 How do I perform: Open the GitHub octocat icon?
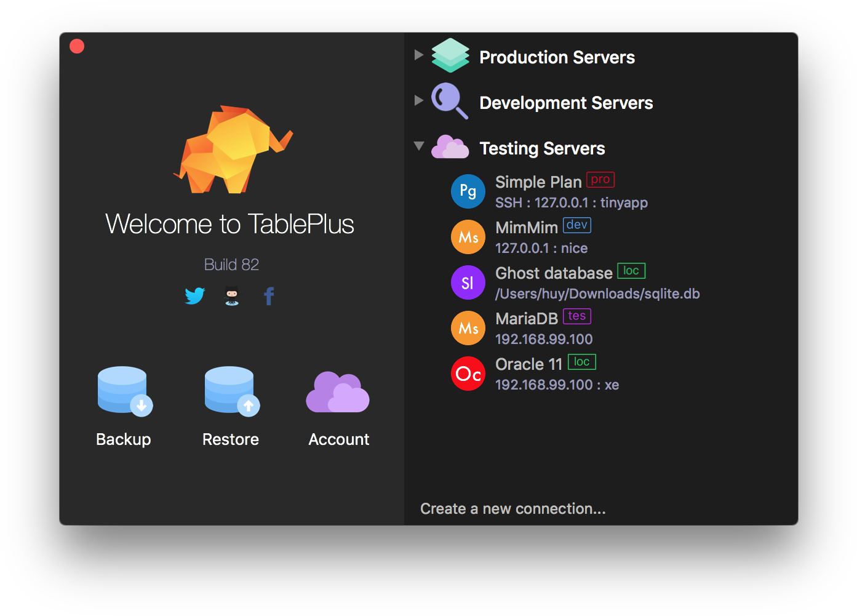pyautogui.click(x=232, y=296)
